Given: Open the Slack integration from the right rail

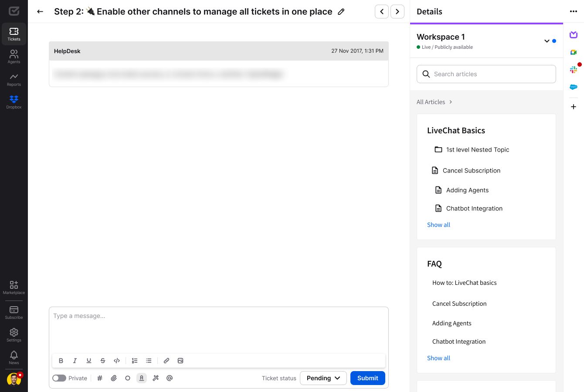Looking at the screenshot, I should [x=574, y=69].
